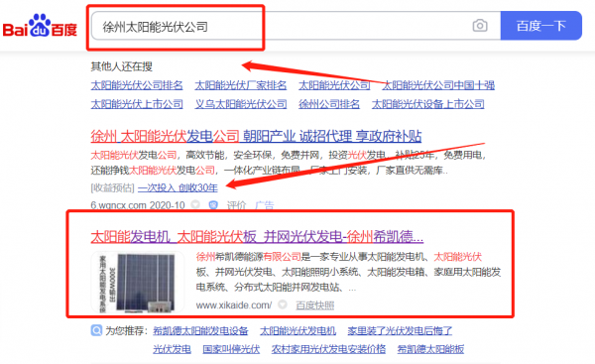The image size is (595, 364).
Task: Open related search 徐州公司排名
Action: [329, 104]
